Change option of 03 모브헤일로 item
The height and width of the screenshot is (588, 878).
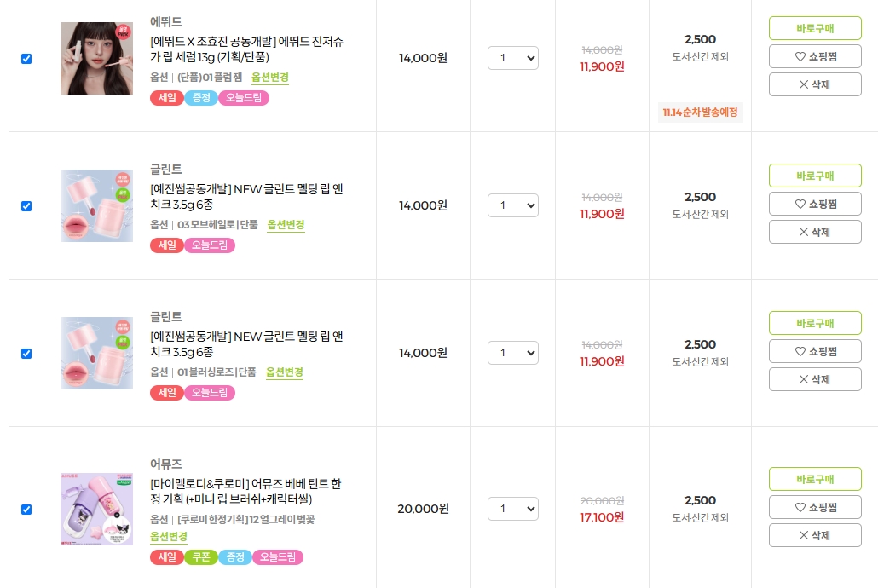(x=286, y=225)
